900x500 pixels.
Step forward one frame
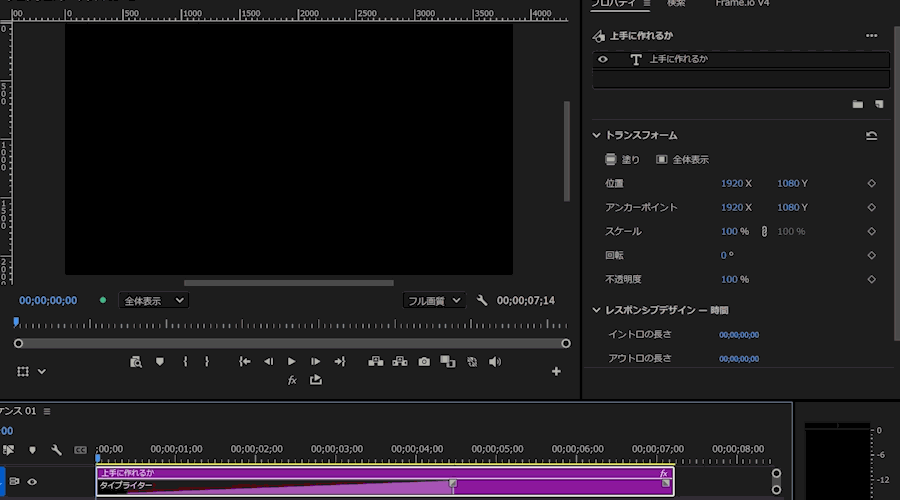pyautogui.click(x=315, y=362)
